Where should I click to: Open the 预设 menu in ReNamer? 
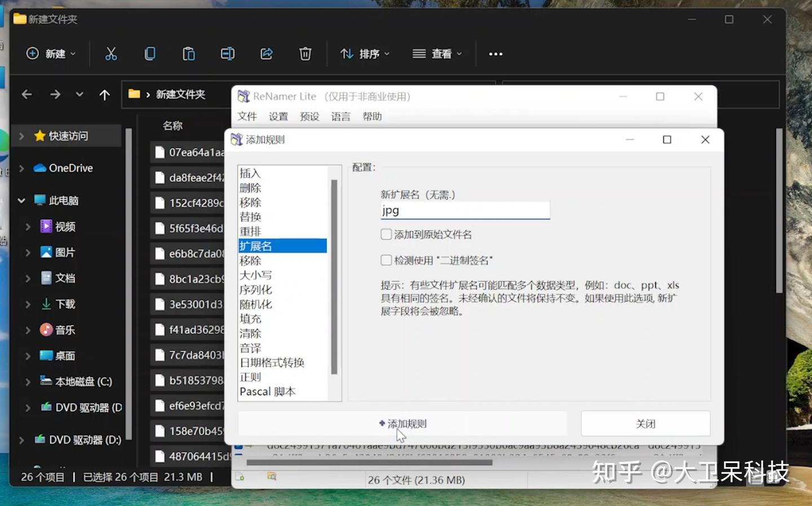[x=310, y=117]
